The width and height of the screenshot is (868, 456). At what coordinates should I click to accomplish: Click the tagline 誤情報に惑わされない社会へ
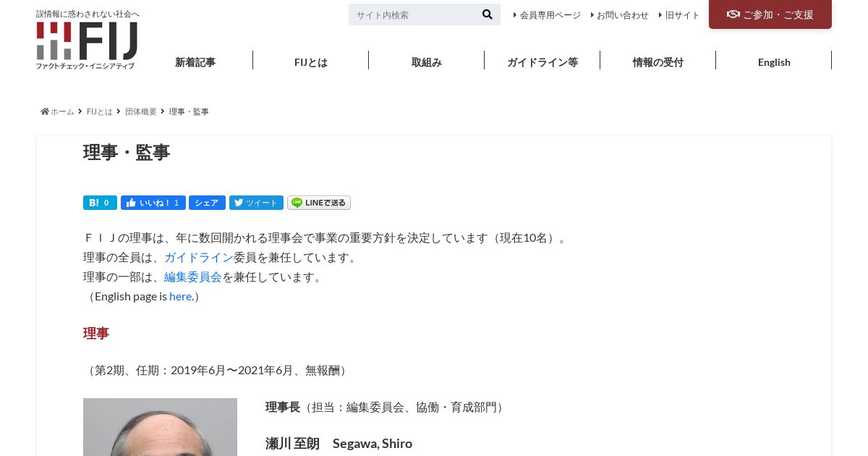(x=88, y=14)
